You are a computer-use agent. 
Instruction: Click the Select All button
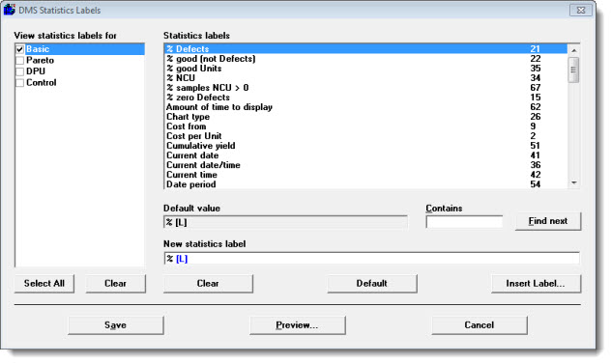pos(44,284)
